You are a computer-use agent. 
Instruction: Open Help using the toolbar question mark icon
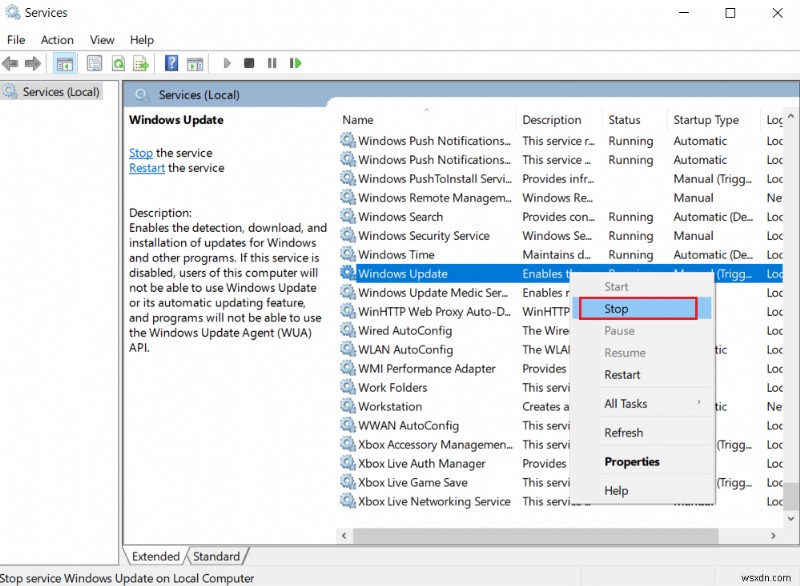point(170,63)
